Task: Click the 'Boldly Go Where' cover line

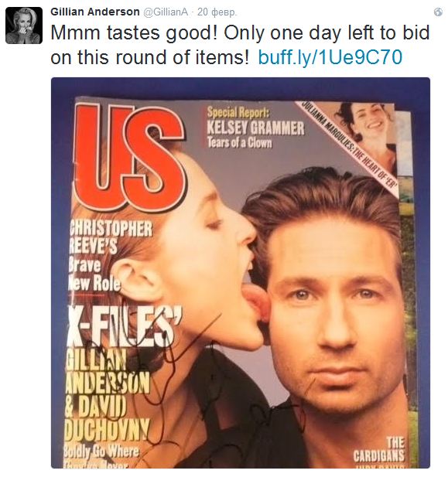Action: click(101, 451)
